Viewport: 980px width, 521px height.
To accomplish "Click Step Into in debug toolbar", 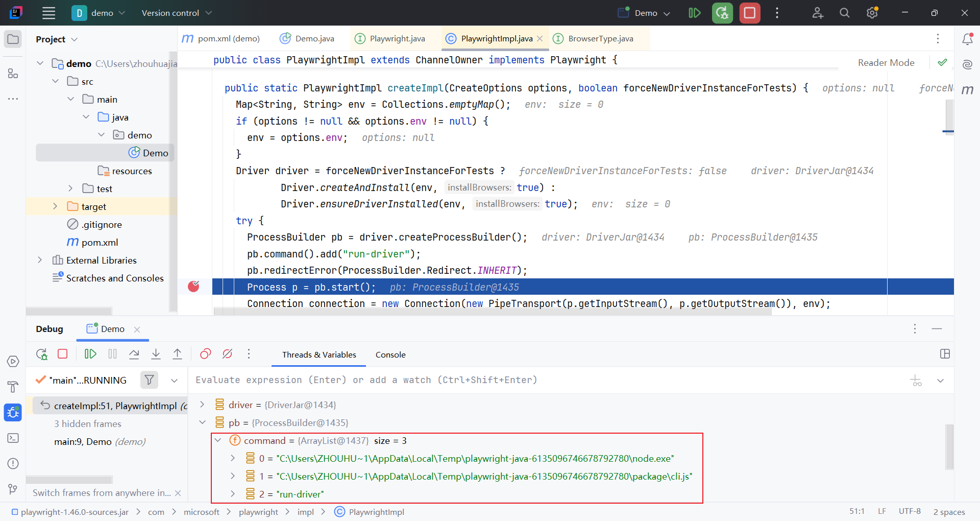I will pos(156,354).
